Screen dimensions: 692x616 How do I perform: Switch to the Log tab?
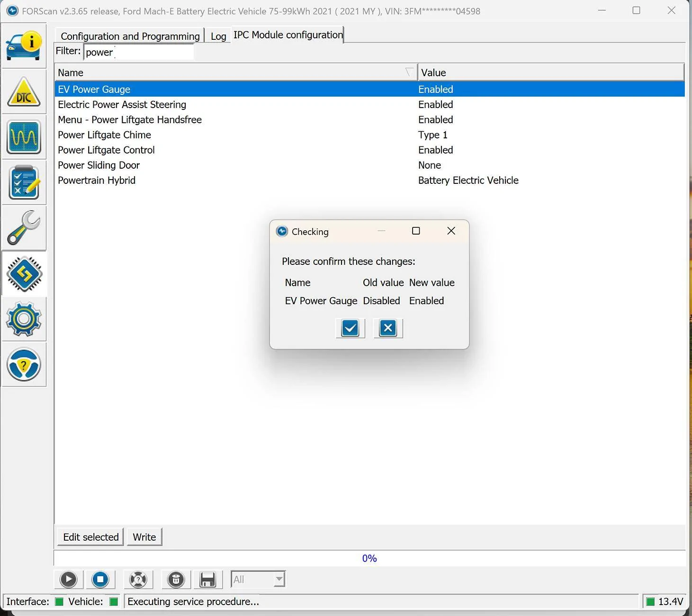(x=218, y=36)
